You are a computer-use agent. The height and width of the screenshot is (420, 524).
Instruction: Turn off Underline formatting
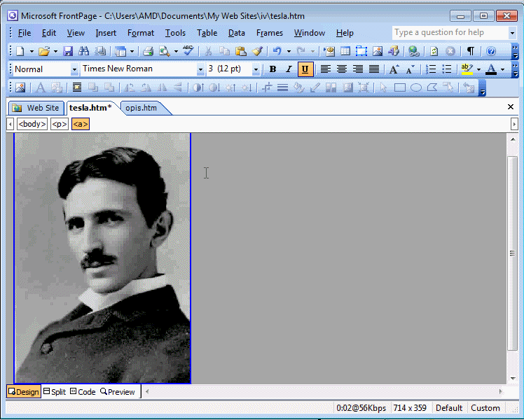coord(305,69)
